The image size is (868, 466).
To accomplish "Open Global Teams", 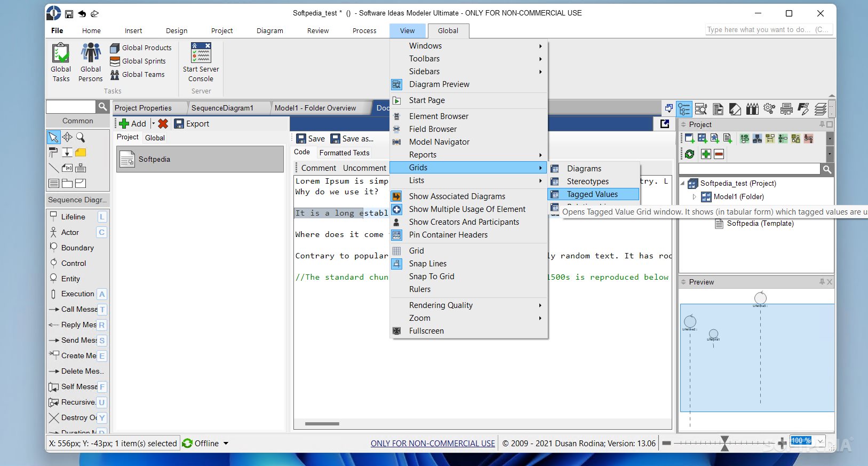I will [x=137, y=75].
